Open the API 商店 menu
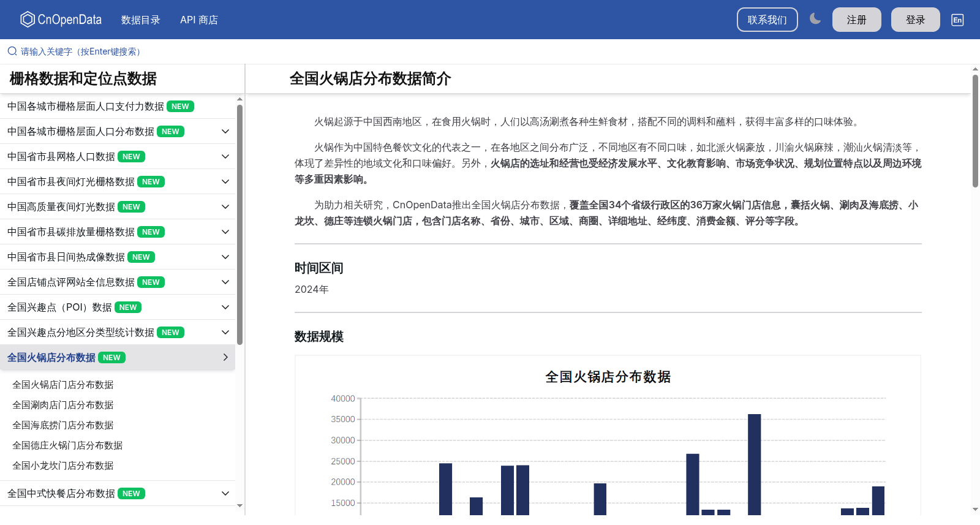The height and width of the screenshot is (525, 980). tap(199, 20)
